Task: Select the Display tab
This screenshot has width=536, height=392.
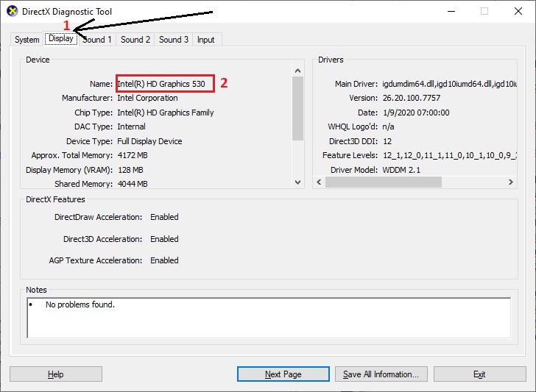Action: tap(61, 38)
